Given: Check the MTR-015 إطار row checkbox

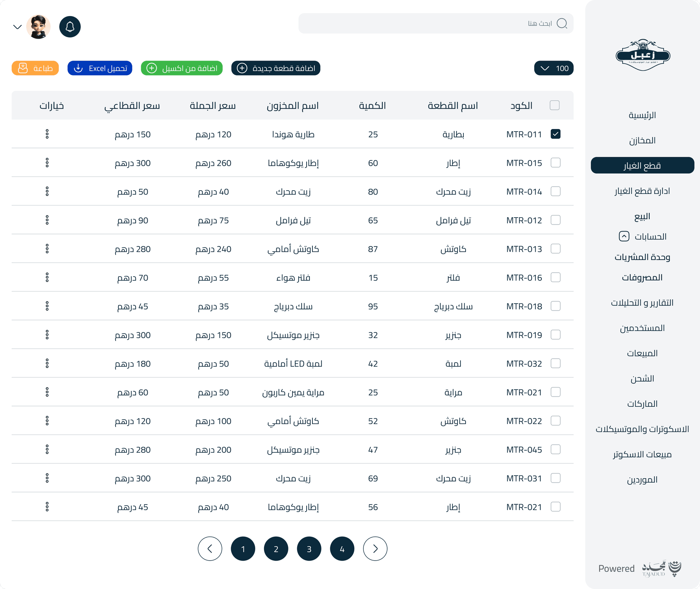Looking at the screenshot, I should [x=555, y=163].
